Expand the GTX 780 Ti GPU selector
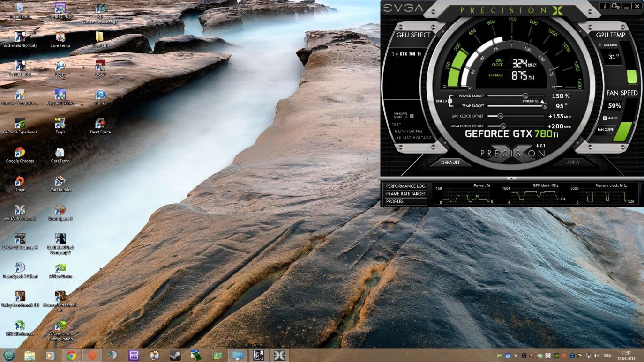The height and width of the screenshot is (362, 644). pos(407,54)
